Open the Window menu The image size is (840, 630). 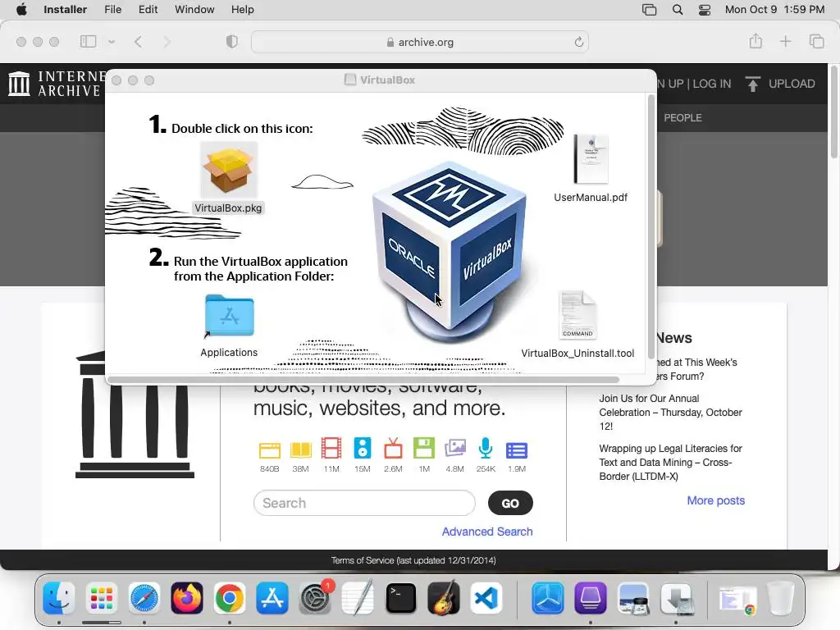[194, 10]
